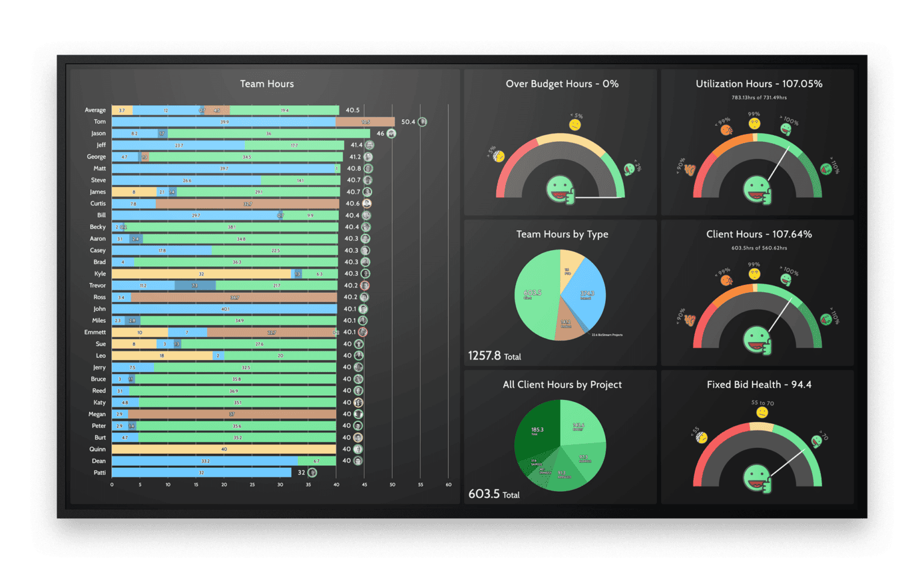Select the '603.5 Total' figure
This screenshot has height=573, width=924.
coord(494,494)
